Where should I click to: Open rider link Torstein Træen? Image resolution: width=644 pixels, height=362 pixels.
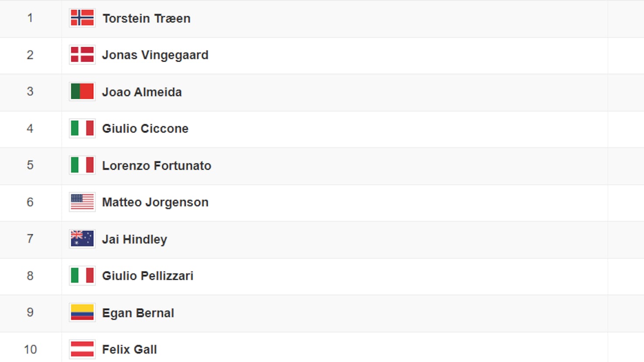click(x=147, y=18)
